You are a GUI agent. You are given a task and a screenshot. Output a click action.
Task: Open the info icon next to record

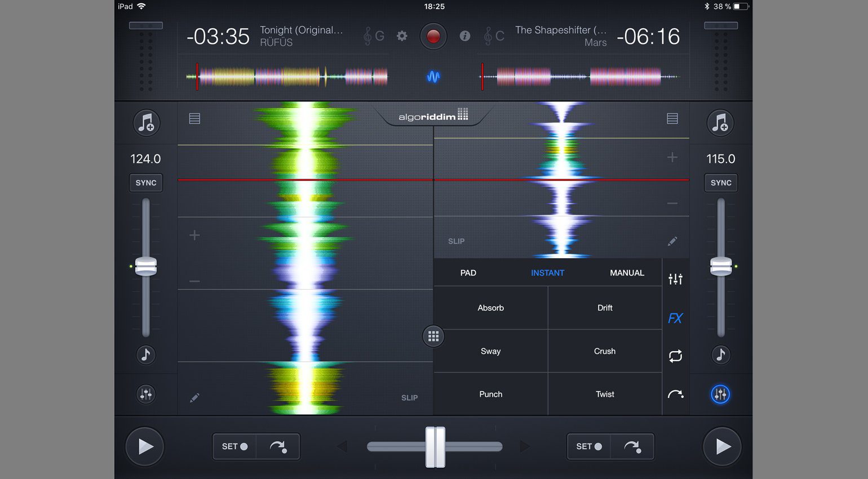(464, 36)
